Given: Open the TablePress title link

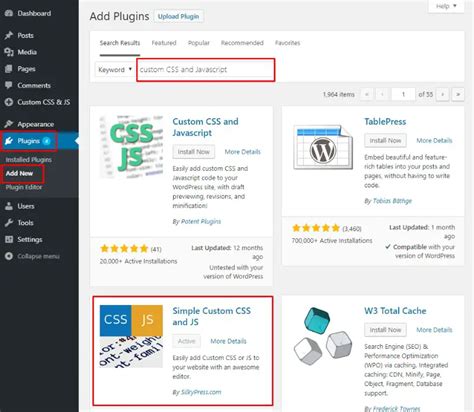Looking at the screenshot, I should point(385,121).
